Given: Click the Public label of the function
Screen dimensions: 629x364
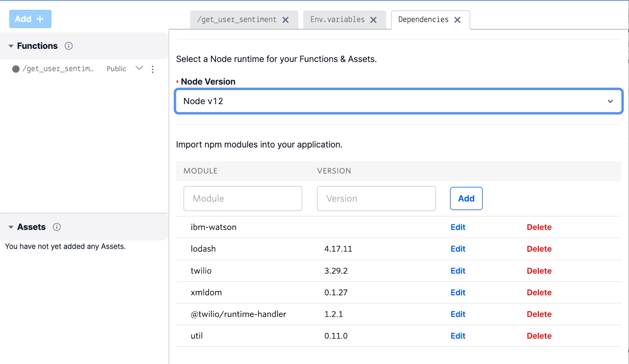Looking at the screenshot, I should click(116, 69).
